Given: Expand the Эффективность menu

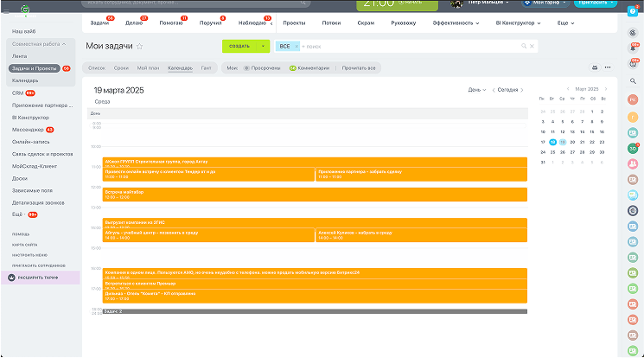Looking at the screenshot, I should click(456, 23).
